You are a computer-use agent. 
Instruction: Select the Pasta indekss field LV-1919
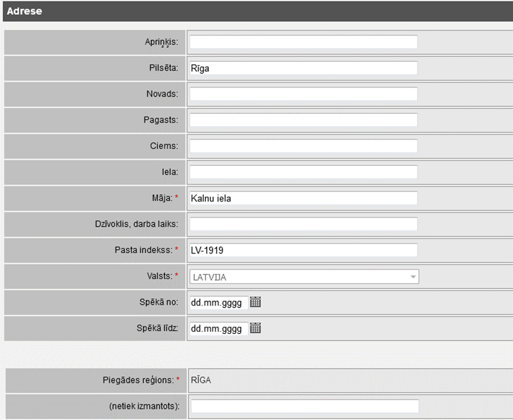click(303, 250)
